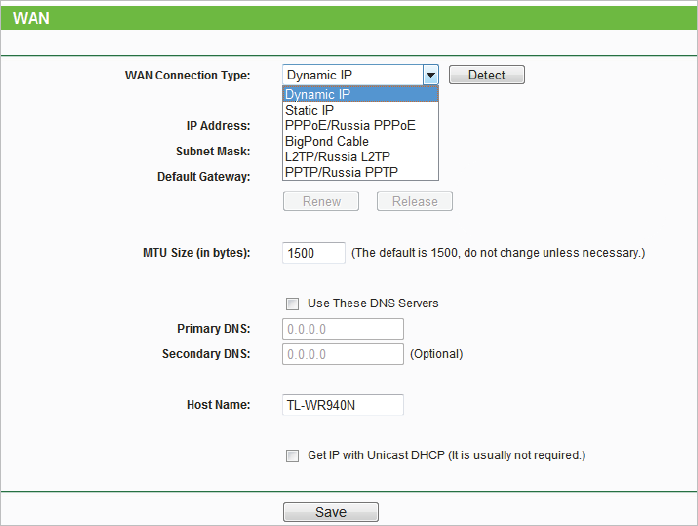The width and height of the screenshot is (698, 526).
Task: Choose Static IP connection type
Action: 361,110
